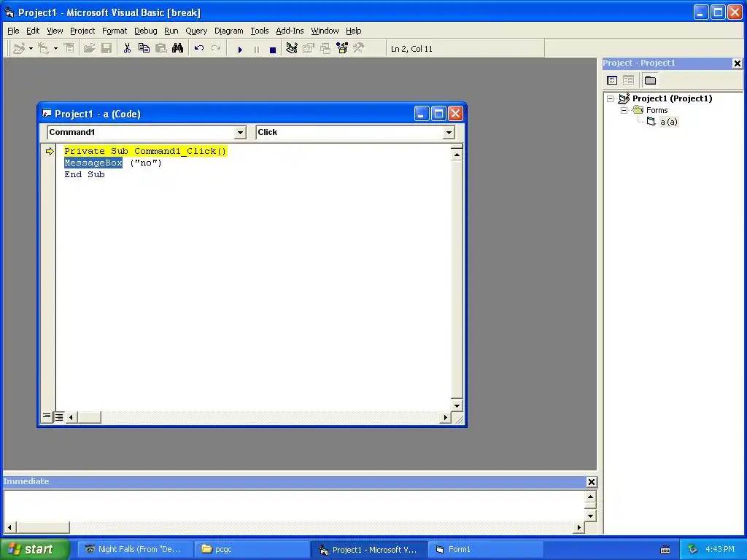Switch to Form1 taskbar button
The image size is (747, 560).
point(485,550)
